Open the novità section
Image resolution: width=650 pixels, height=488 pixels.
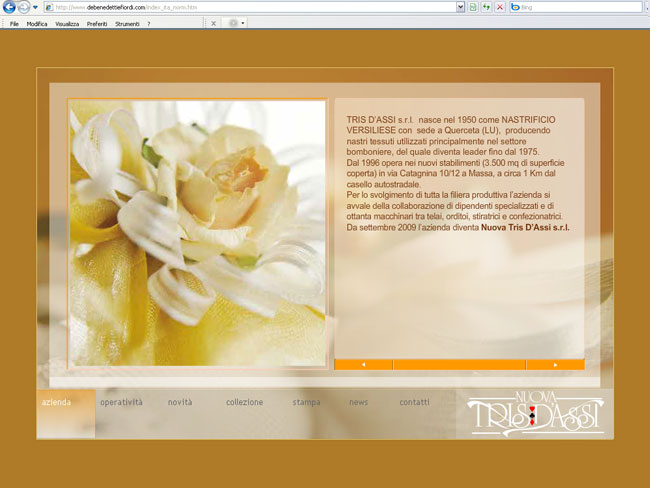coord(180,402)
